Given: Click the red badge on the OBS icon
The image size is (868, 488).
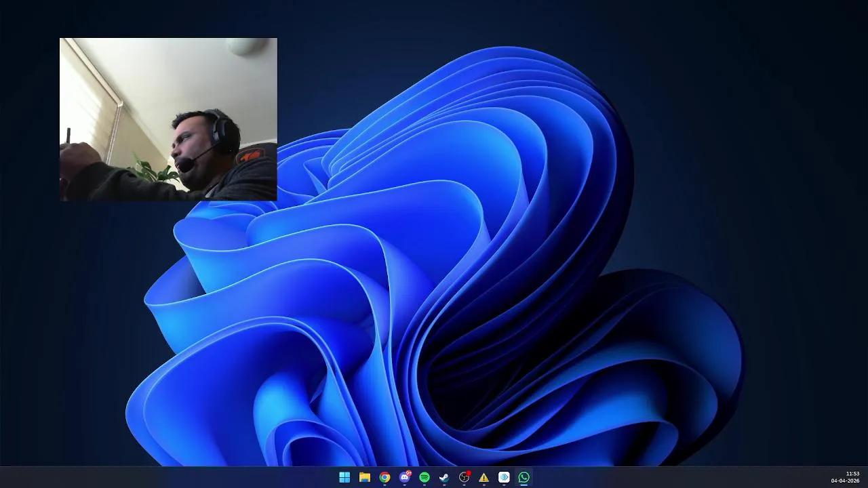Looking at the screenshot, I should (468, 473).
